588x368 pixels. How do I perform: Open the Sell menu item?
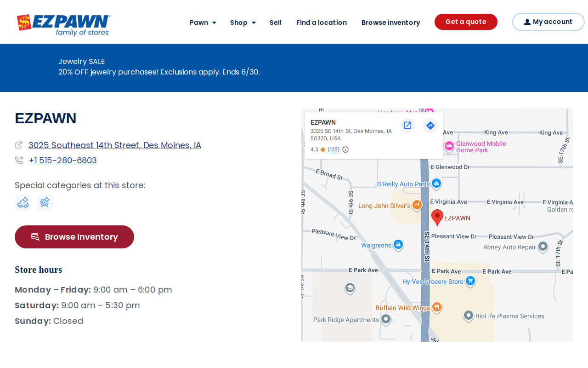click(276, 23)
